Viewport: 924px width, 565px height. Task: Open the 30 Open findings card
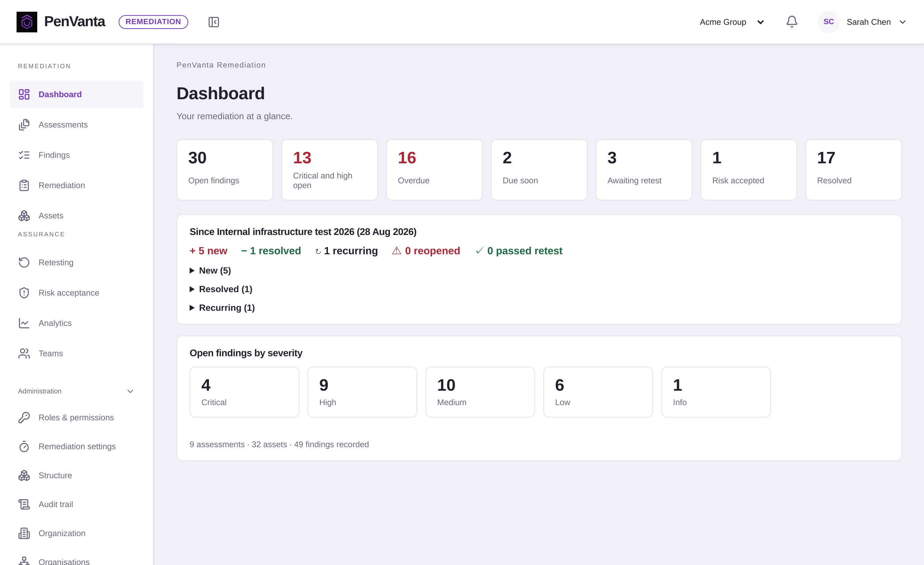(225, 170)
